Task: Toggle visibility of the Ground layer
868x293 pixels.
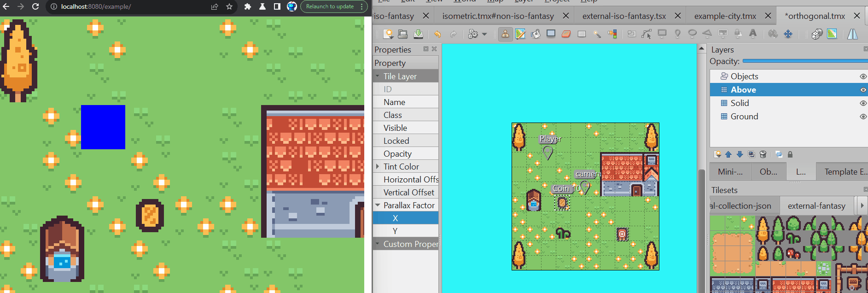Action: 863,117
